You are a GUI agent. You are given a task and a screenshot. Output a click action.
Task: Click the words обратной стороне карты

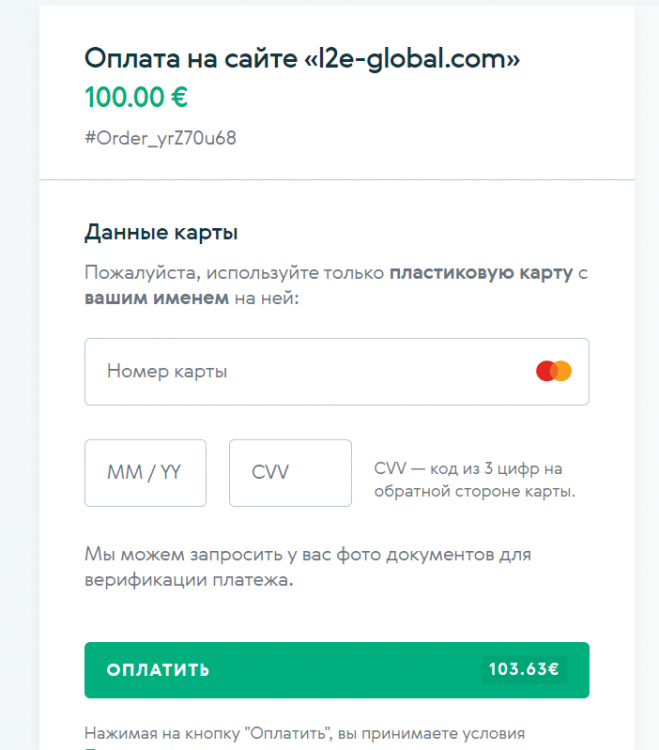tap(474, 492)
